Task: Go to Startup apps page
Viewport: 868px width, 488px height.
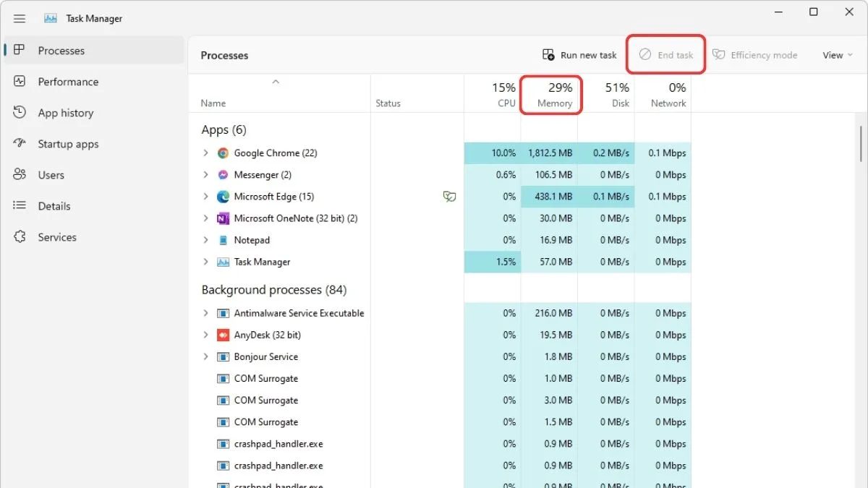Action: click(94, 144)
